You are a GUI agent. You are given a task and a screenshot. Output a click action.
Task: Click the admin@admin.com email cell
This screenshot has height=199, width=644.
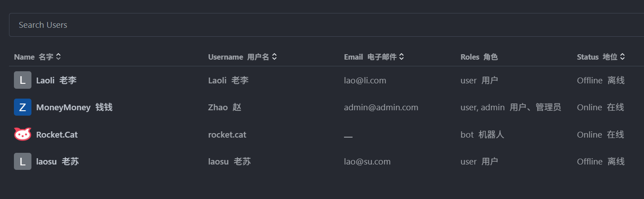[381, 107]
